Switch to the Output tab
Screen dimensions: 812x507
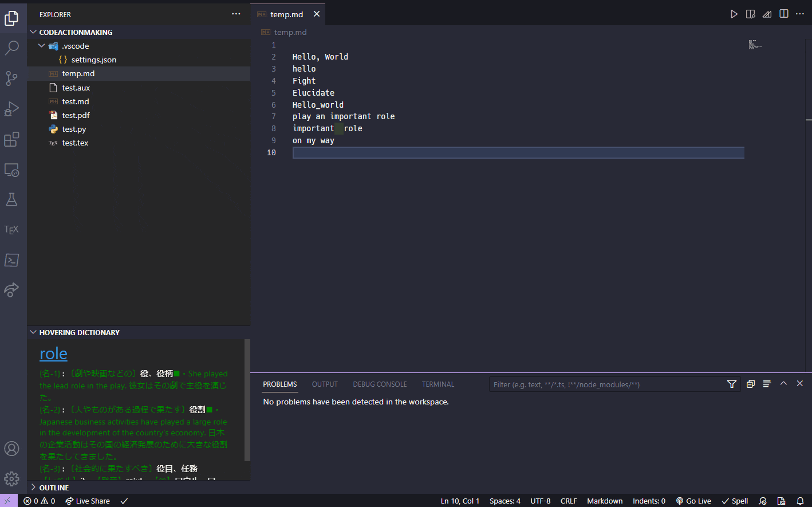(x=325, y=384)
